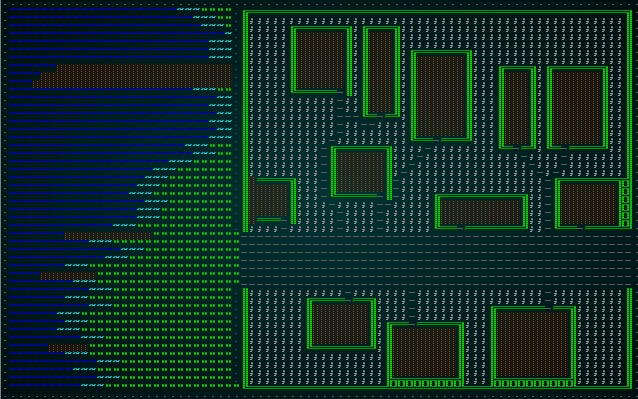Select the big brown pier jutting into water
The image size is (638, 399).
[132, 76]
